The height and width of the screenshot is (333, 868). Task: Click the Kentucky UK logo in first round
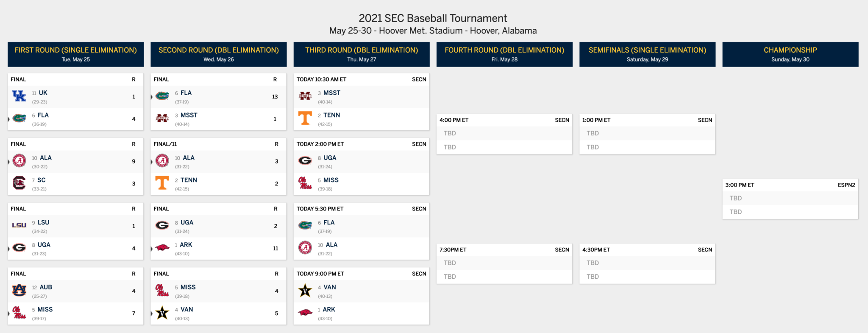(x=19, y=96)
